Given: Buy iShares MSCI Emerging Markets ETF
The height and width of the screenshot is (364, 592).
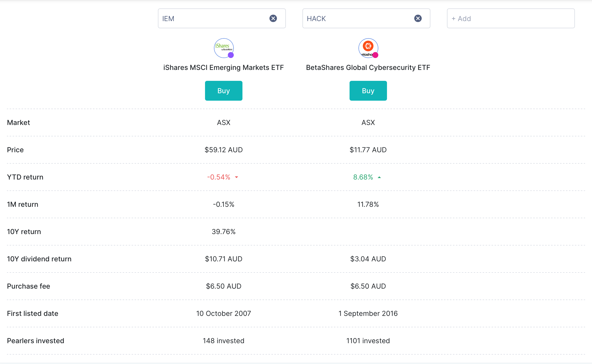Looking at the screenshot, I should tap(224, 91).
